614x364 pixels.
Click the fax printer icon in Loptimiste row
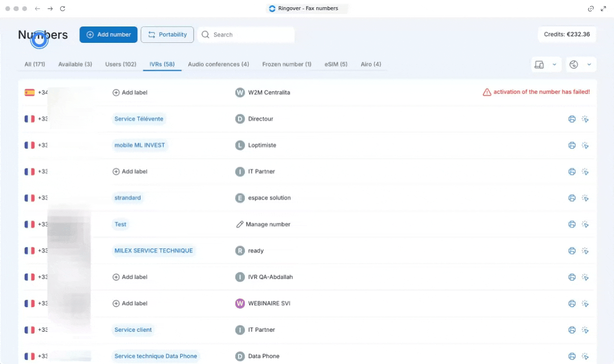click(572, 145)
